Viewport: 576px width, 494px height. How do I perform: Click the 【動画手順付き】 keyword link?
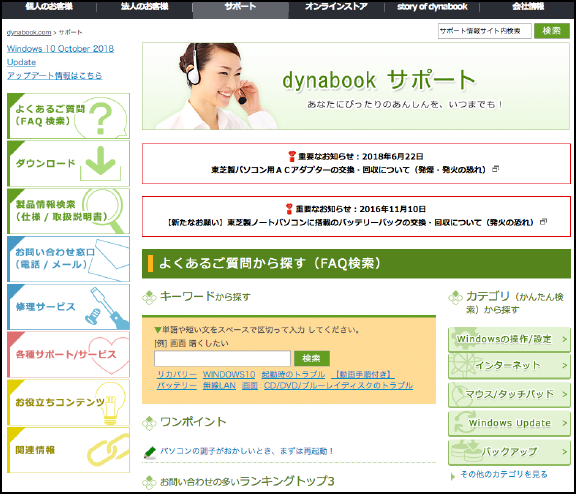pos(363,374)
